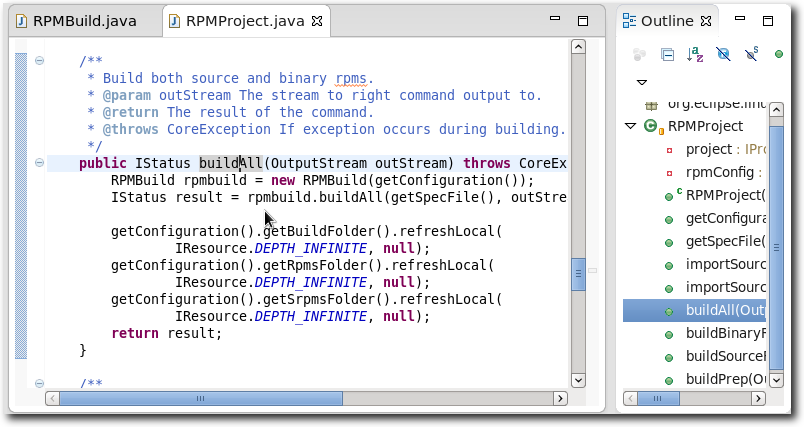The width and height of the screenshot is (804, 427).
Task: Toggle Hide Fields in Outline toolbar
Action: (723, 54)
